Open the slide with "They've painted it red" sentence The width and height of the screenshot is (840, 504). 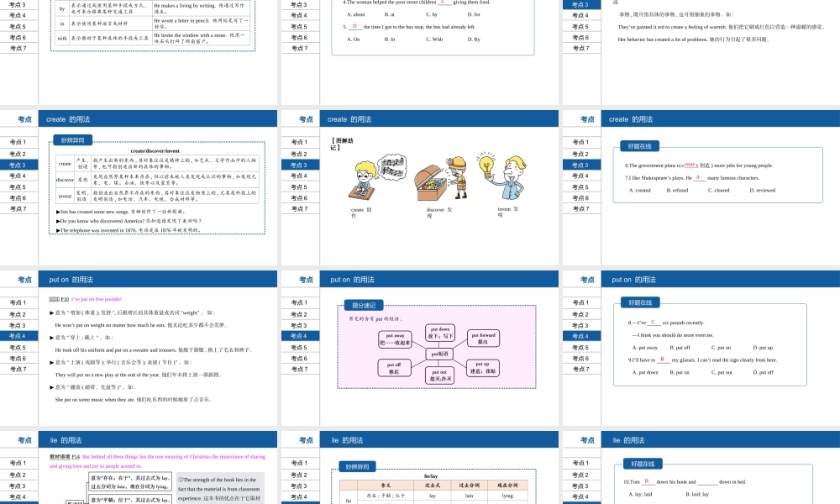701,52
